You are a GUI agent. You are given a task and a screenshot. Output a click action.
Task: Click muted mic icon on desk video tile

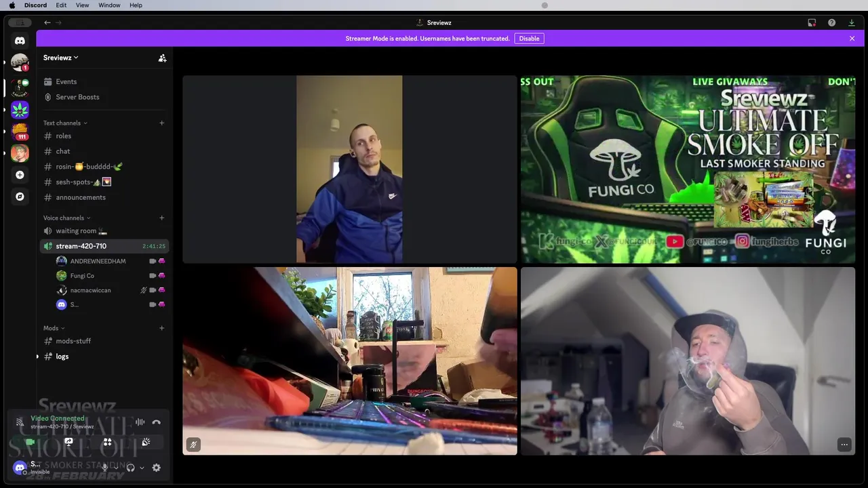193,445
